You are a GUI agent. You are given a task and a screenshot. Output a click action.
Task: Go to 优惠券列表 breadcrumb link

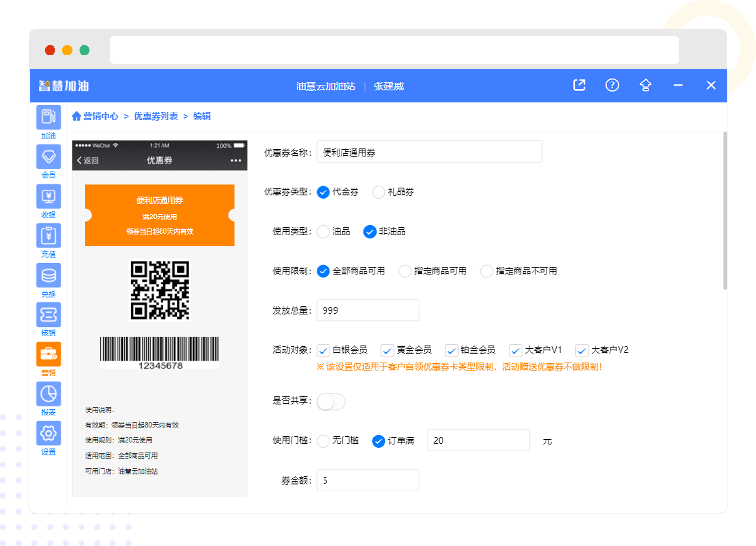156,116
